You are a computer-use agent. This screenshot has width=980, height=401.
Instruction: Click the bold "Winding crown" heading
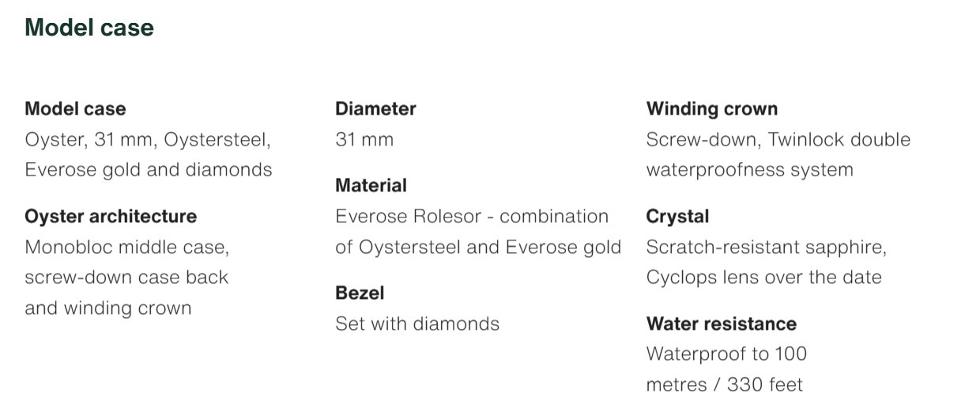pos(712,109)
